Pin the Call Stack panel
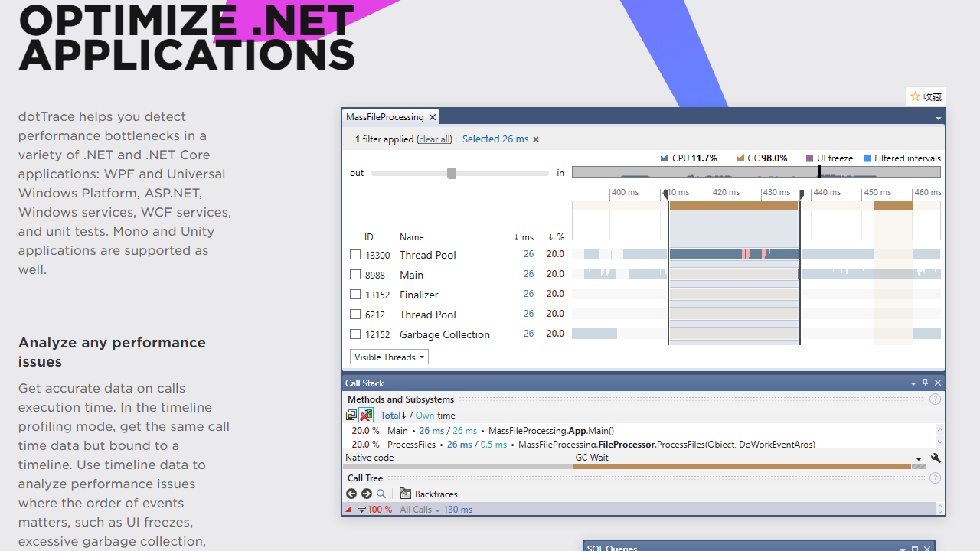 (925, 383)
